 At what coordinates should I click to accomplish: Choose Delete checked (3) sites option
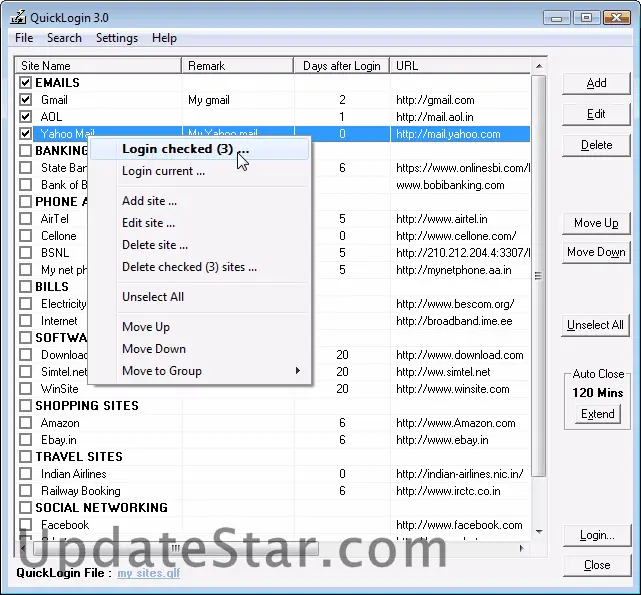click(199, 267)
